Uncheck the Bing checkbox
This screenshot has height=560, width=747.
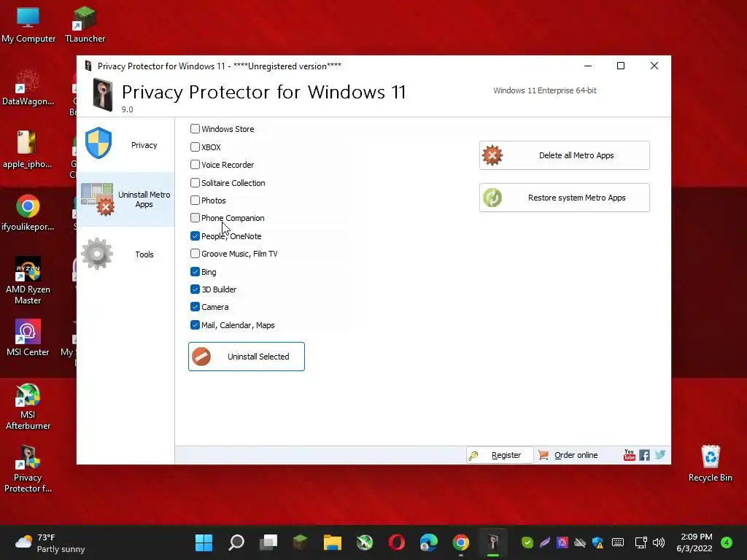coord(195,271)
